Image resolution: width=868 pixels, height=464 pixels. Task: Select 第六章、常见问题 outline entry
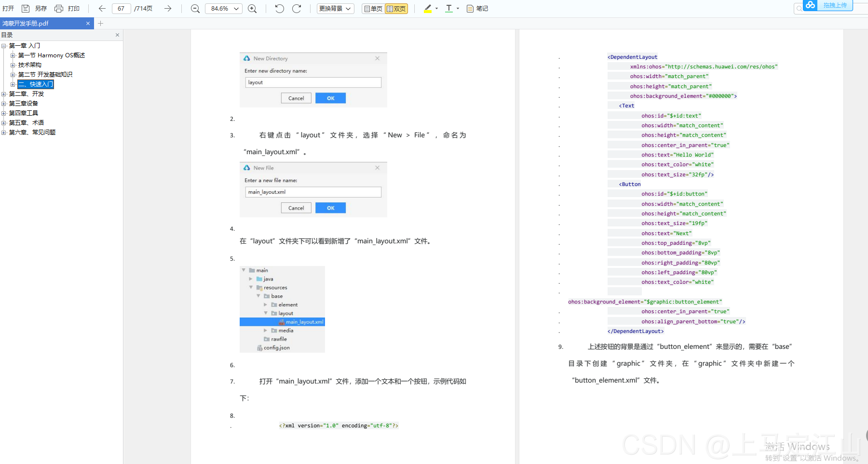coord(32,133)
